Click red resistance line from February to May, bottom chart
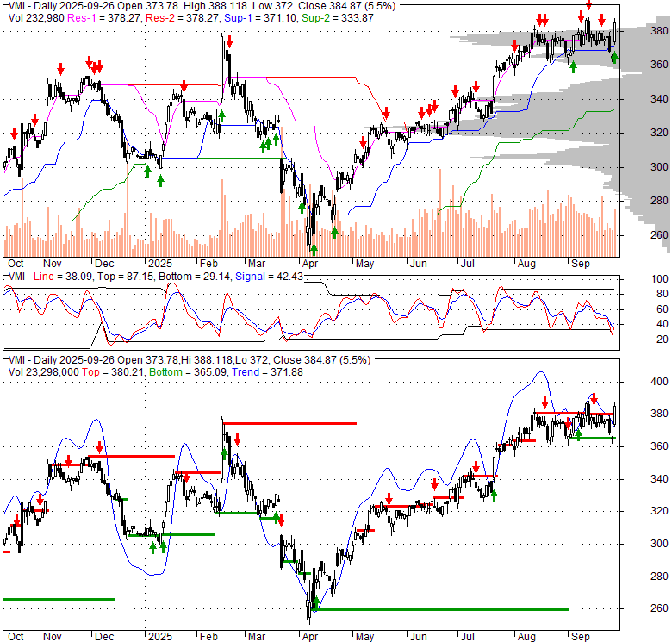Image resolution: width=672 pixels, height=642 pixels. point(289,423)
